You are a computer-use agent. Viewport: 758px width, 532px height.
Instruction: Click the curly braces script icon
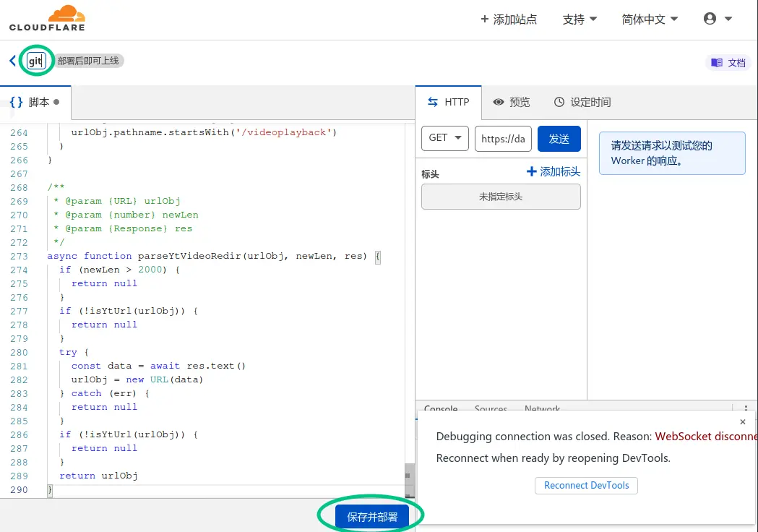[16, 102]
